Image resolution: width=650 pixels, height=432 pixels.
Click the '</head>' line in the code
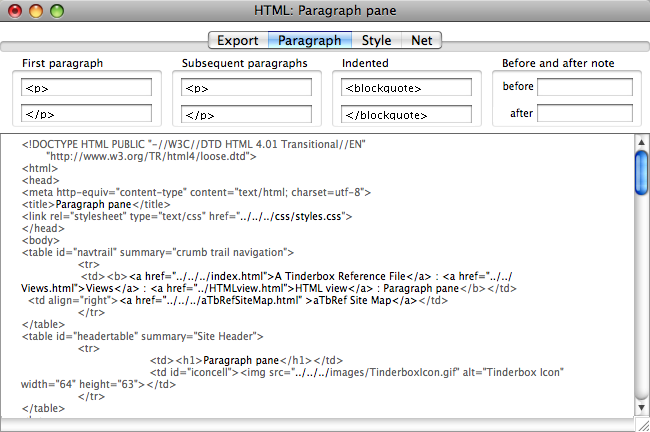[43, 228]
